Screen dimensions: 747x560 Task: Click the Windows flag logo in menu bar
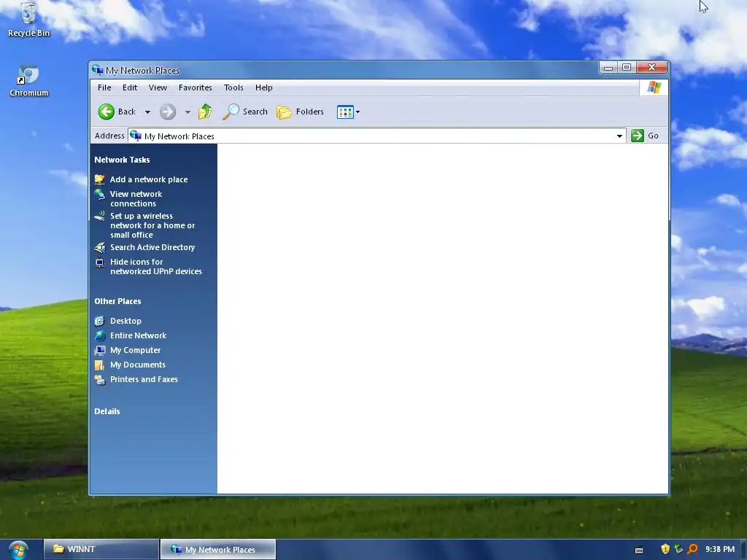pyautogui.click(x=654, y=87)
